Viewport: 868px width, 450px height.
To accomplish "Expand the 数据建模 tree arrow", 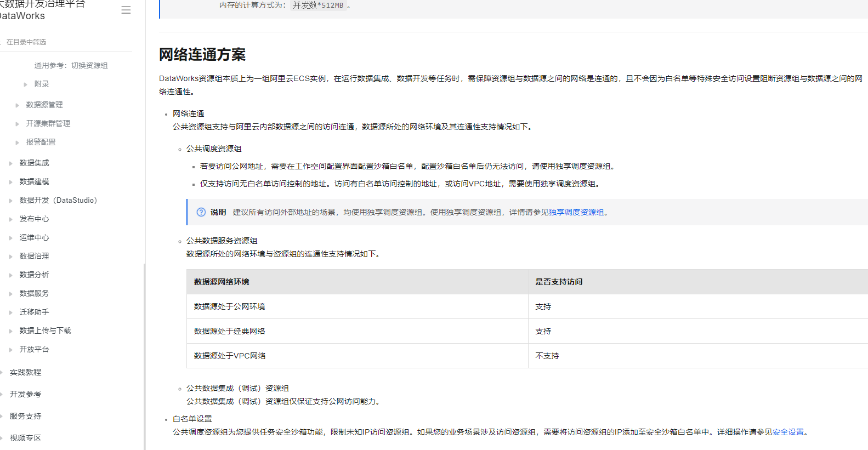I will point(10,182).
